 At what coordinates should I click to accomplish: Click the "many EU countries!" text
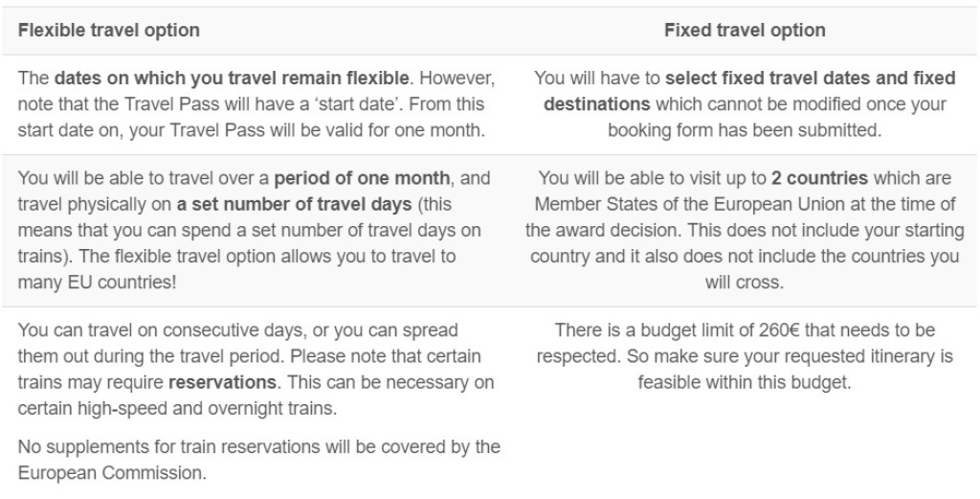(79, 284)
